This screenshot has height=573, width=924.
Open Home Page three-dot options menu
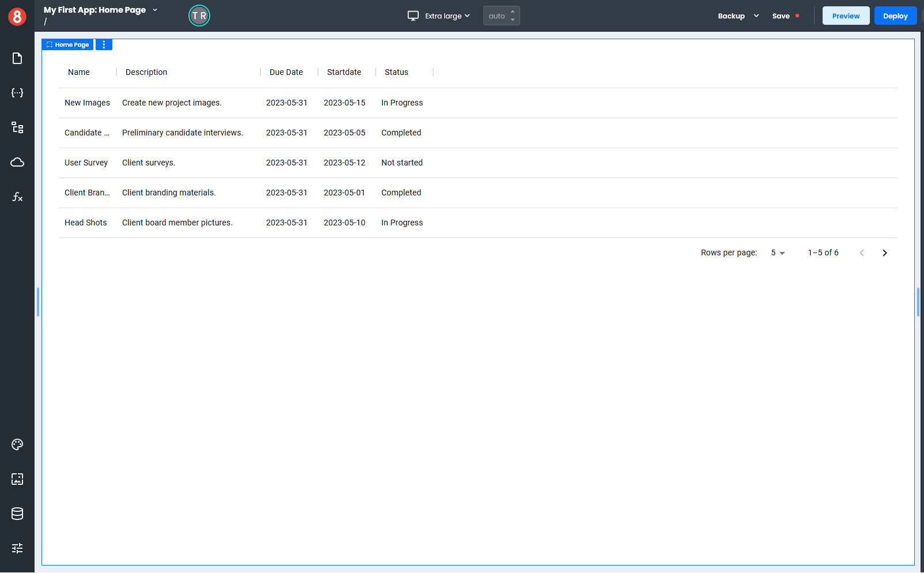pos(104,44)
